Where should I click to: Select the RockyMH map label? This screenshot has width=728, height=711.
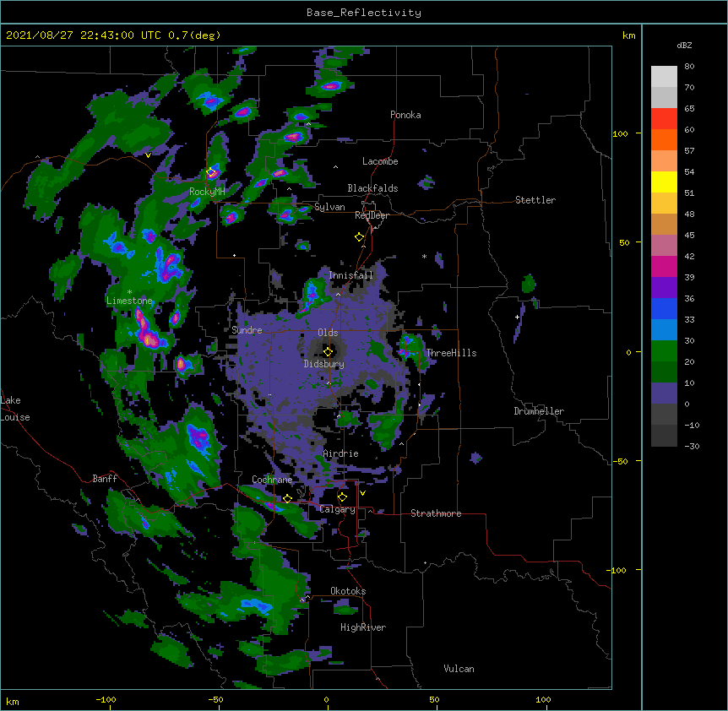coord(207,192)
